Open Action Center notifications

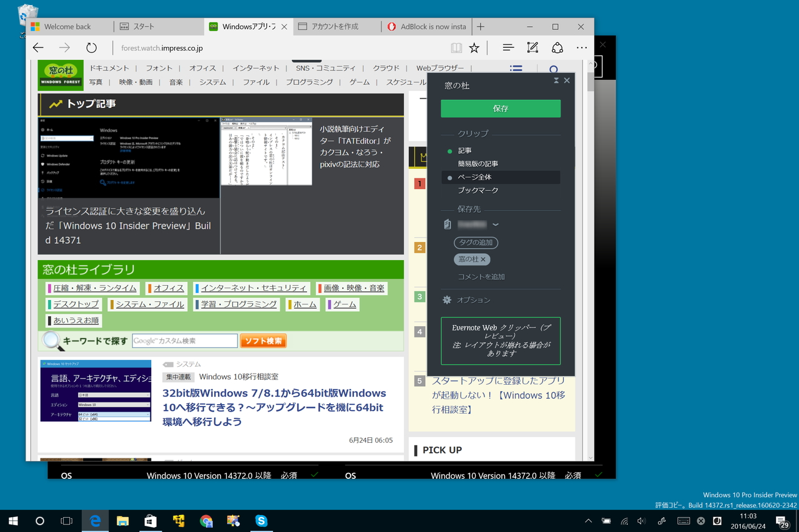pos(782,521)
